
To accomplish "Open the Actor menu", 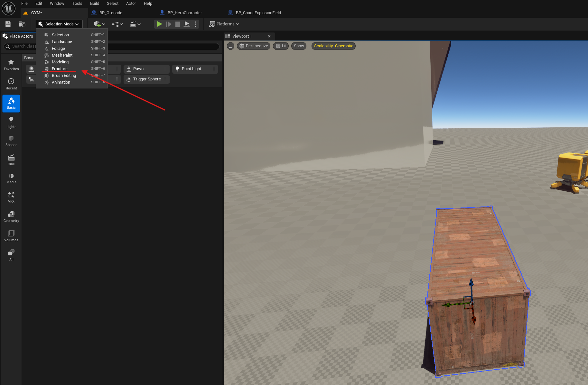I will tap(131, 4).
